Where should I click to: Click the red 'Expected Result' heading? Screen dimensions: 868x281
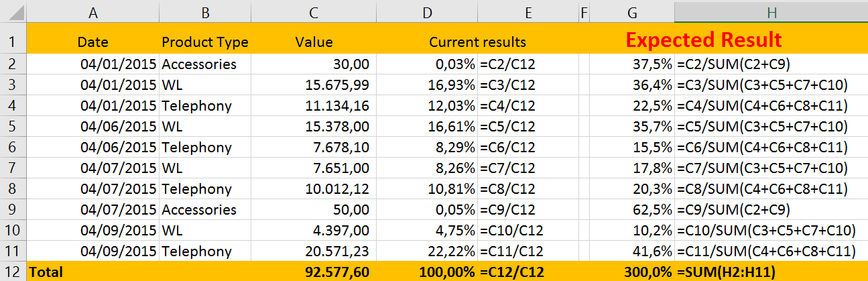click(704, 40)
